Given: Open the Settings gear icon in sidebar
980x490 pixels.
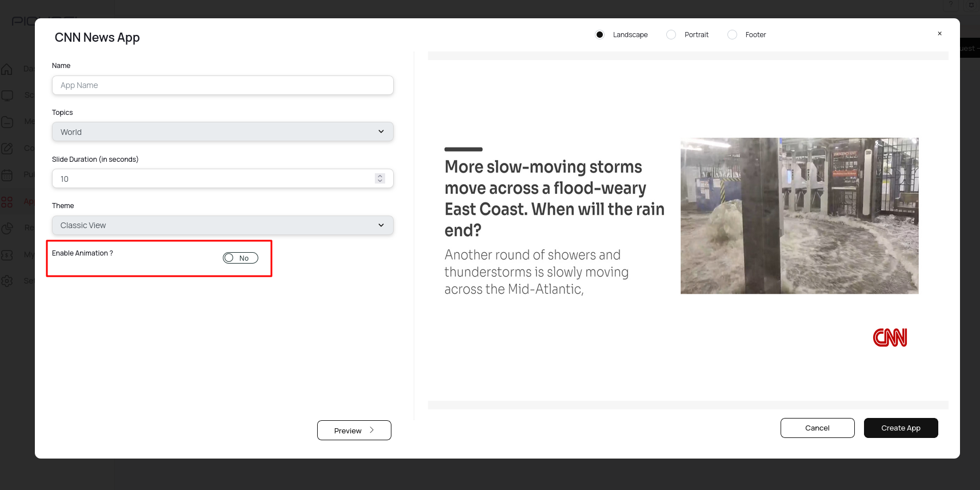Looking at the screenshot, I should click(7, 281).
